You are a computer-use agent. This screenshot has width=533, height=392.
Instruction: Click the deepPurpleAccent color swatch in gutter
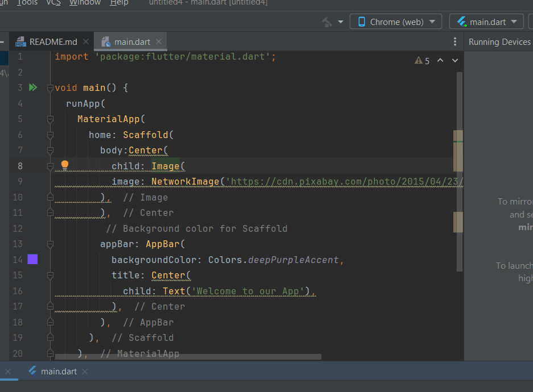pos(32,260)
